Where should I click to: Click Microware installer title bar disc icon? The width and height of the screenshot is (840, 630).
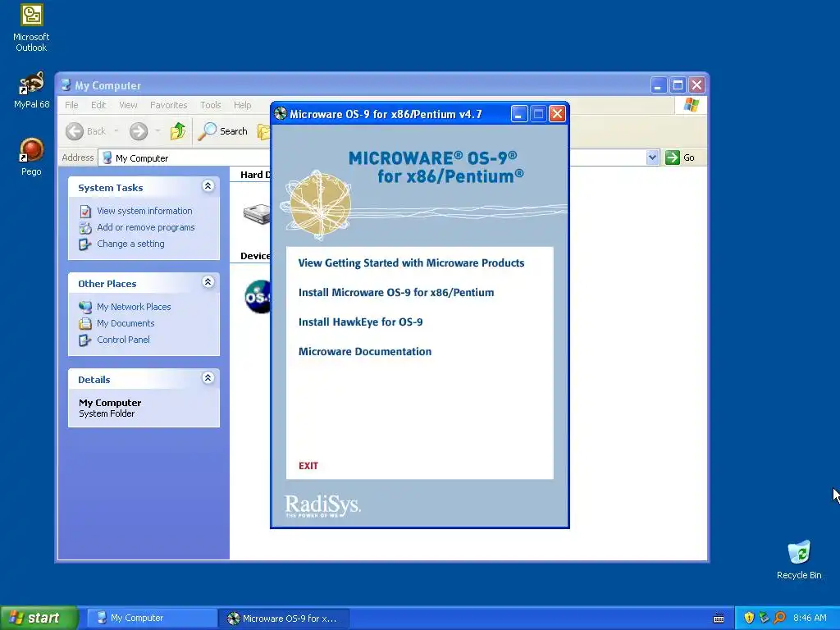(281, 113)
